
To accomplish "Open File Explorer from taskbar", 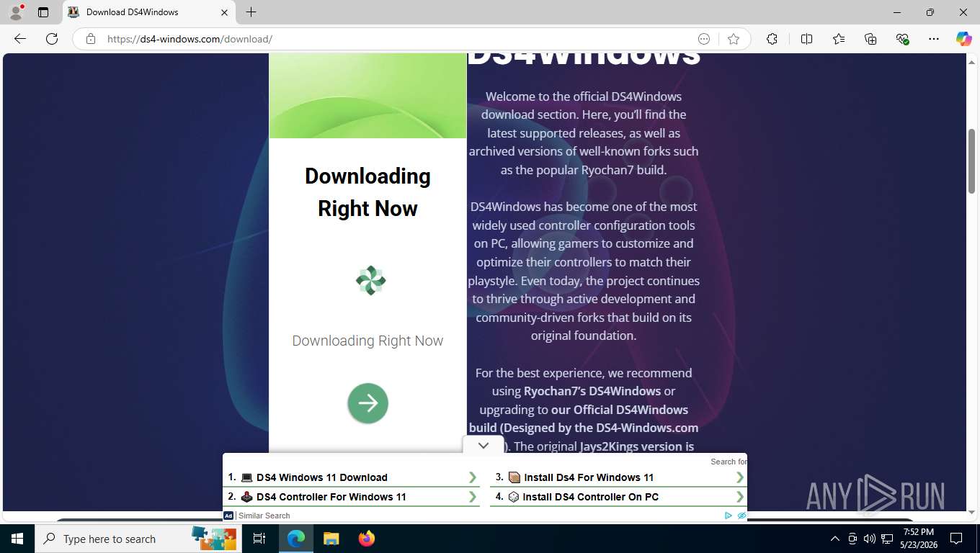I will [x=331, y=539].
